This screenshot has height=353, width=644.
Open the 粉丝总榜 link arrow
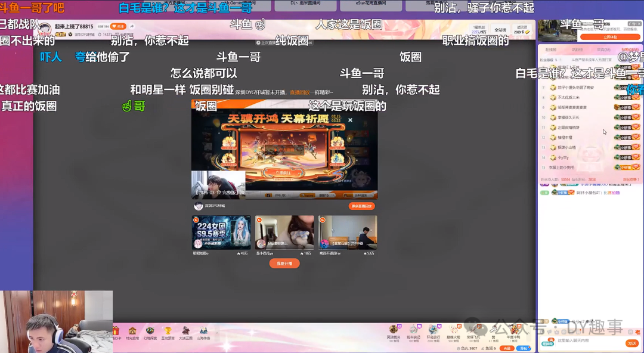tap(631, 179)
